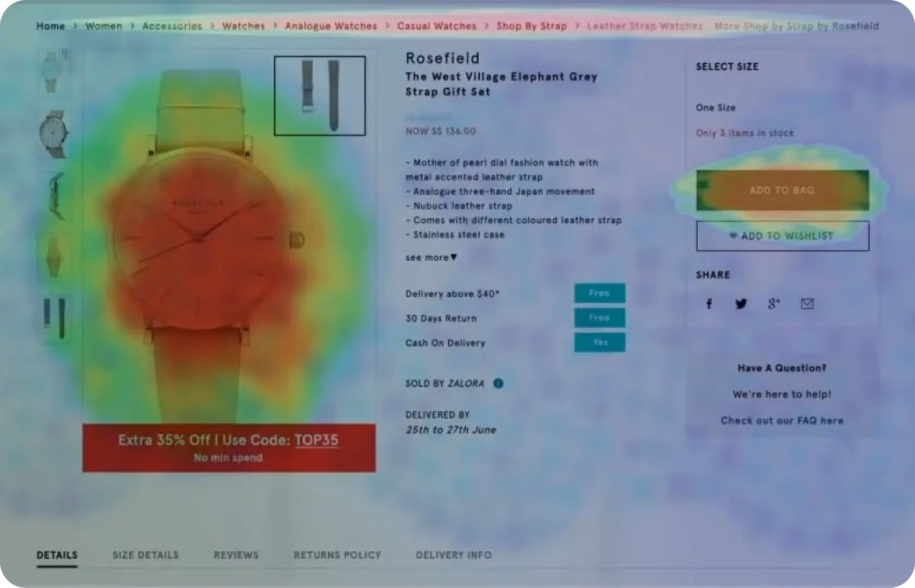The width and height of the screenshot is (915, 588).
Task: Click the Free badge for Delivery above $40
Action: (x=600, y=293)
